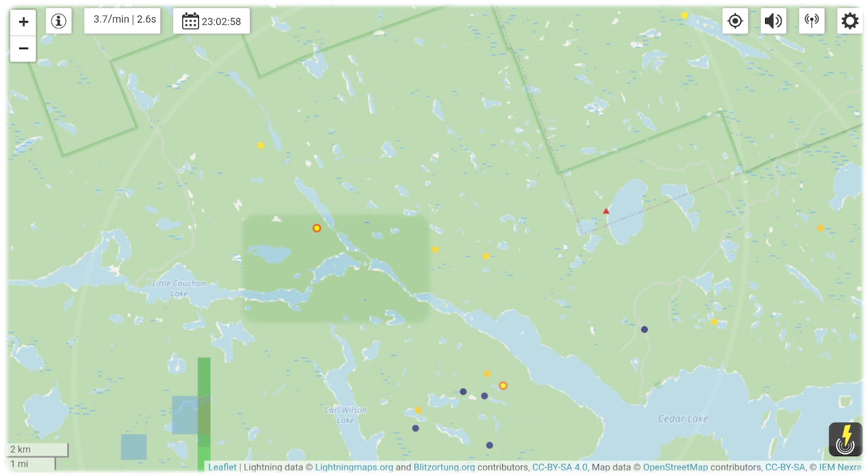Open the information icon panel
The image size is (868, 476).
click(58, 21)
